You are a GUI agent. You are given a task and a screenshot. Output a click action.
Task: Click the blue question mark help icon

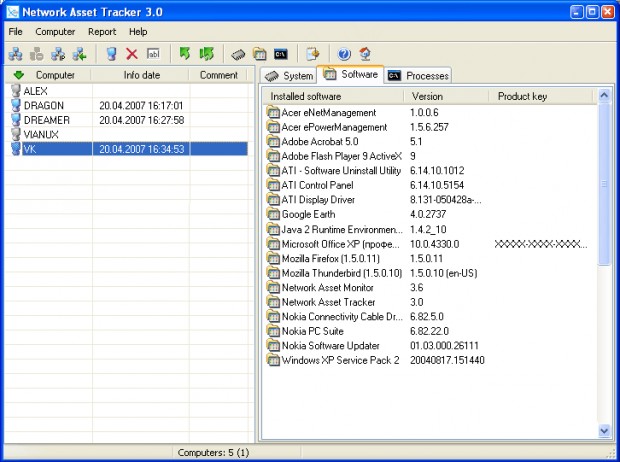pyautogui.click(x=344, y=54)
